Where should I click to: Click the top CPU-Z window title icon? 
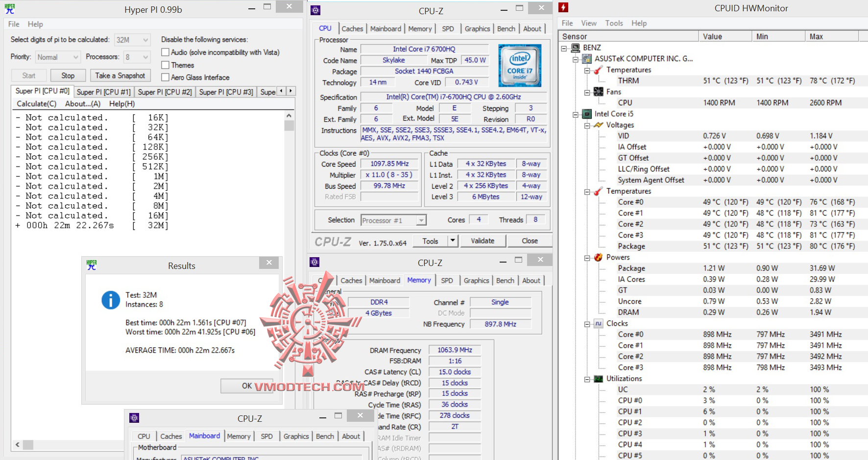click(x=316, y=10)
